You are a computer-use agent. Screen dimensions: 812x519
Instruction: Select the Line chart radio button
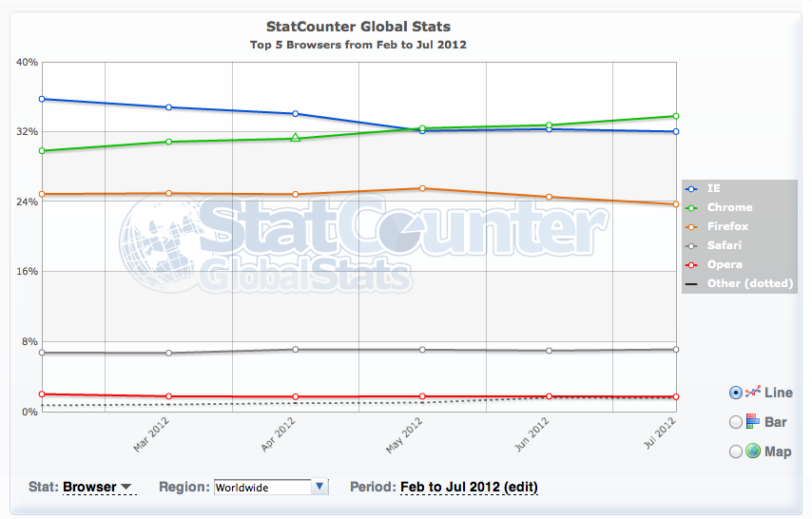735,393
